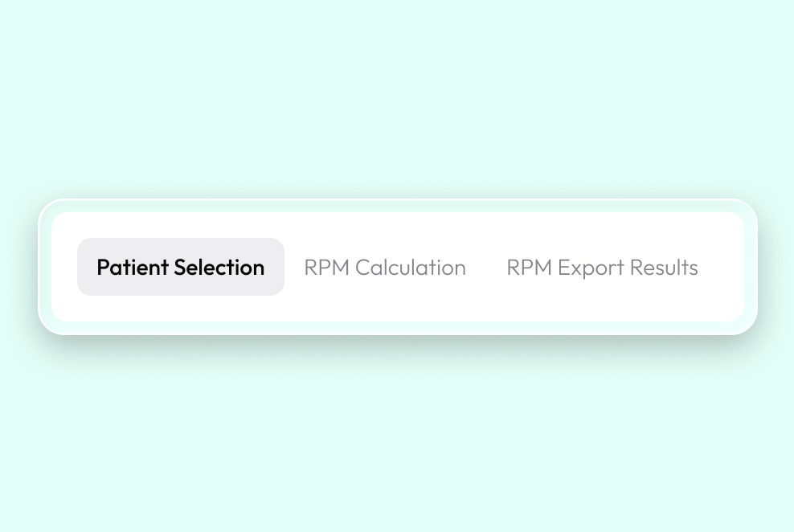This screenshot has height=532, width=794.
Task: Click the rounded Patient Selection background
Action: pyautogui.click(x=180, y=267)
